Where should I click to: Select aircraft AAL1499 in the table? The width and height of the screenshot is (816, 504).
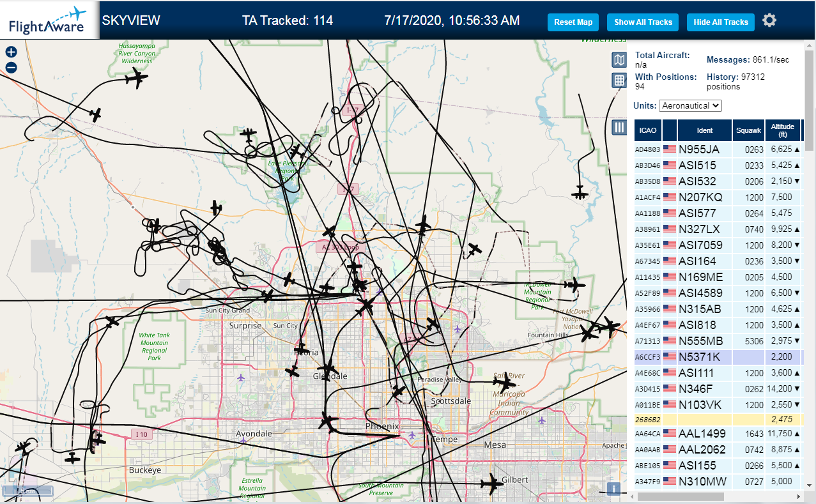coord(719,434)
